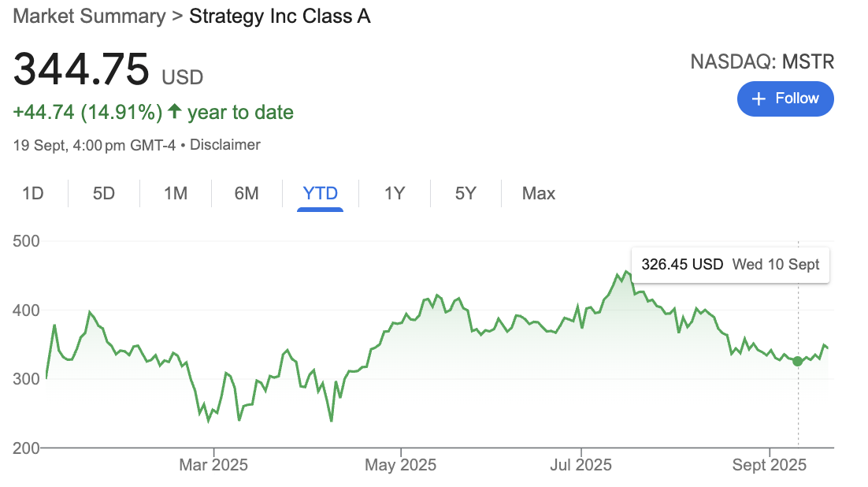
Task: Click the Jul 2025 peak on chart
Action: pos(626,273)
